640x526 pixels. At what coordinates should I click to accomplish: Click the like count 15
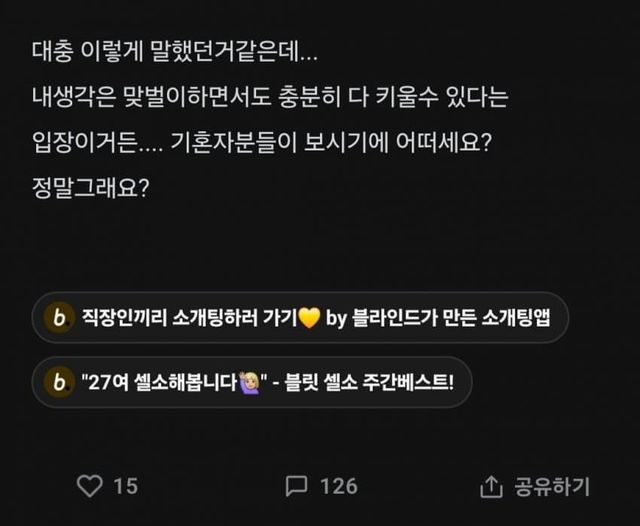click(x=125, y=486)
